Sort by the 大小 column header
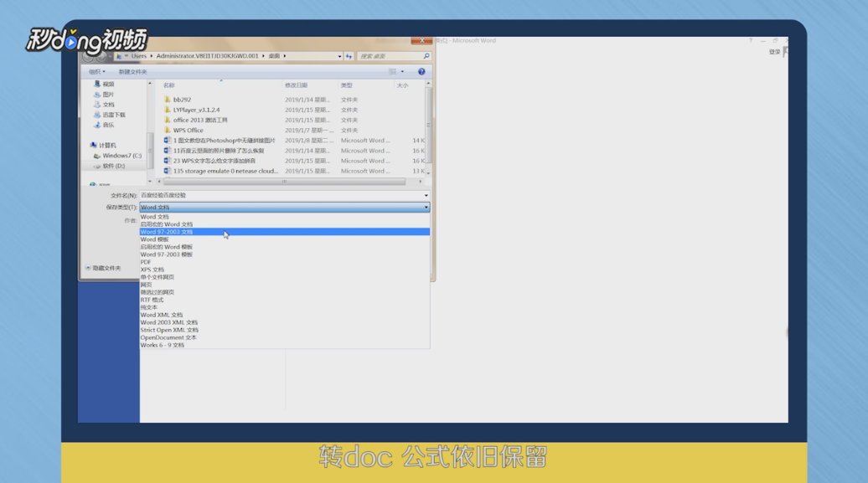The image size is (868, 483). 402,85
